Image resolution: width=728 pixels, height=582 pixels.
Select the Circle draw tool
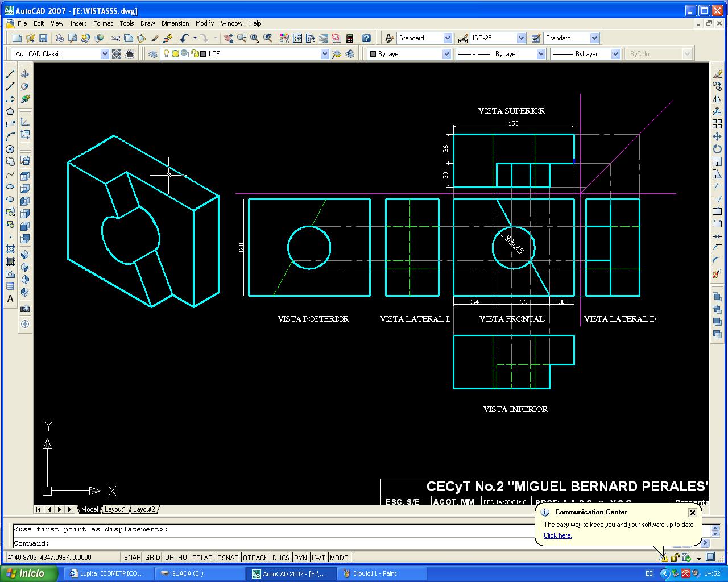coord(10,149)
